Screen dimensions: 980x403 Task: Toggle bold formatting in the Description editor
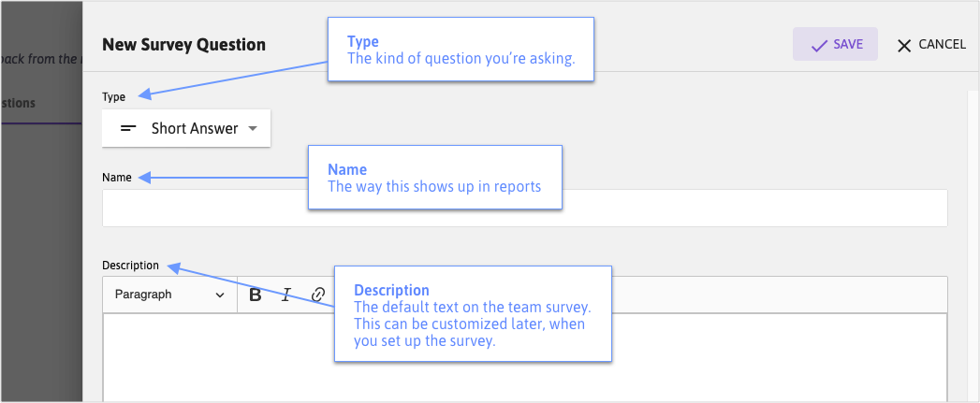[x=255, y=295]
